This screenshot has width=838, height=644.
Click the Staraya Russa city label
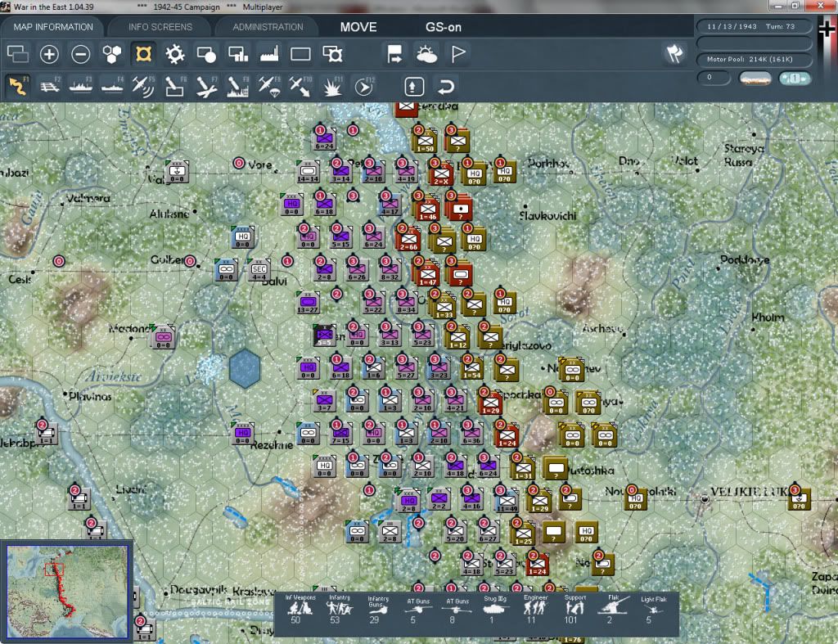(743, 155)
